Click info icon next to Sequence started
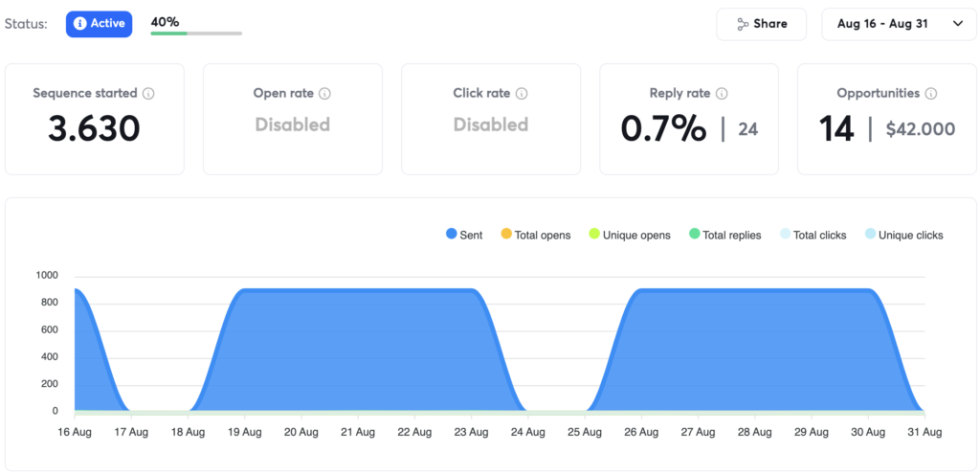The image size is (980, 476). 147,94
